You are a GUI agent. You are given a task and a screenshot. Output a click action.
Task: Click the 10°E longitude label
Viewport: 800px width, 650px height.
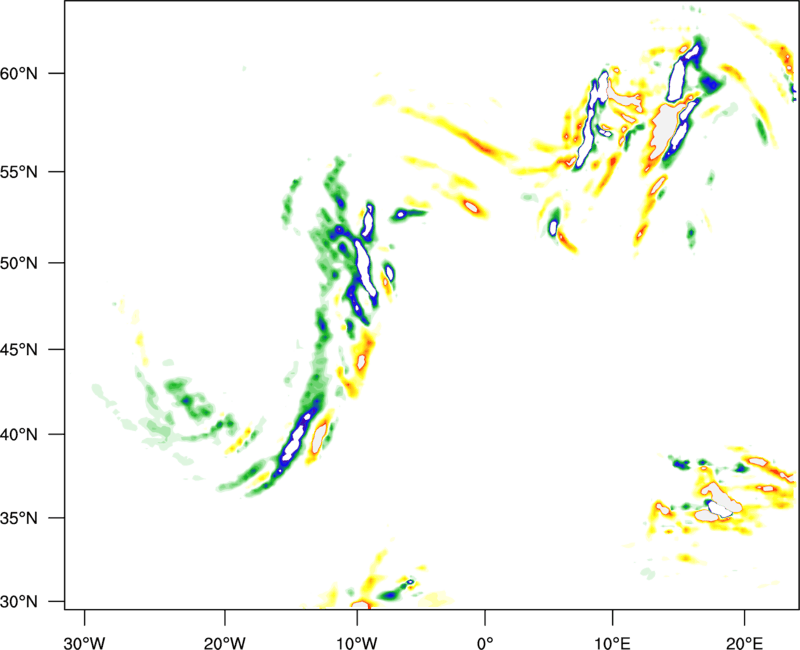point(612,643)
